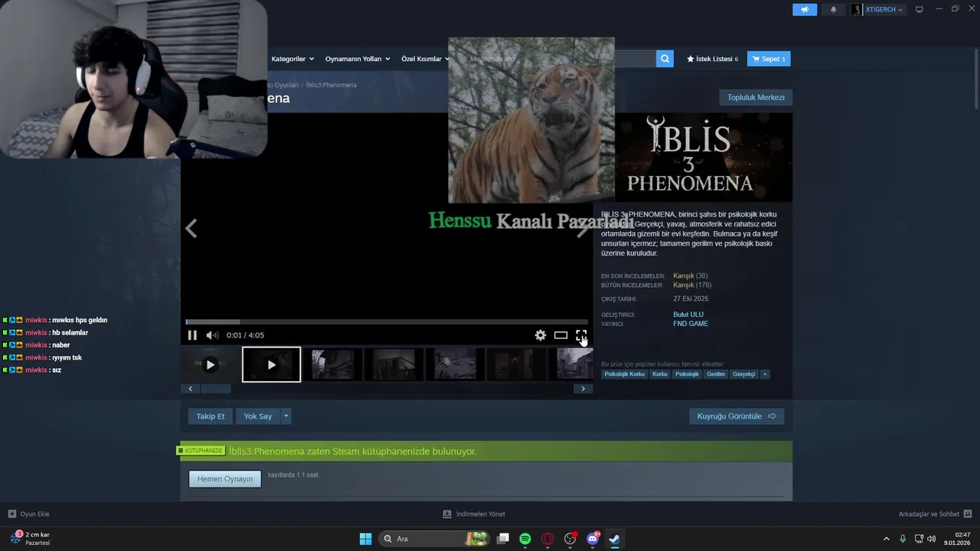Click Oyun Ekle plus icon
The height and width of the screenshot is (551, 980).
coord(12,514)
